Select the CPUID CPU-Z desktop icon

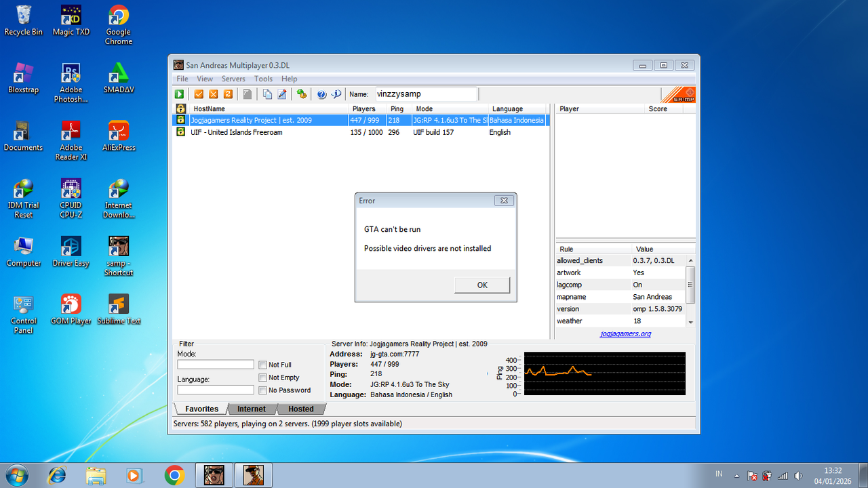(x=71, y=199)
